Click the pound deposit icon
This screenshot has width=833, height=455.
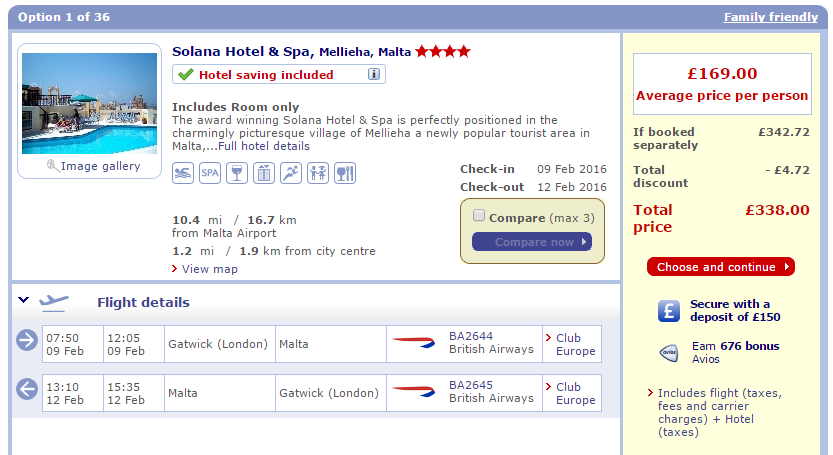tap(669, 311)
